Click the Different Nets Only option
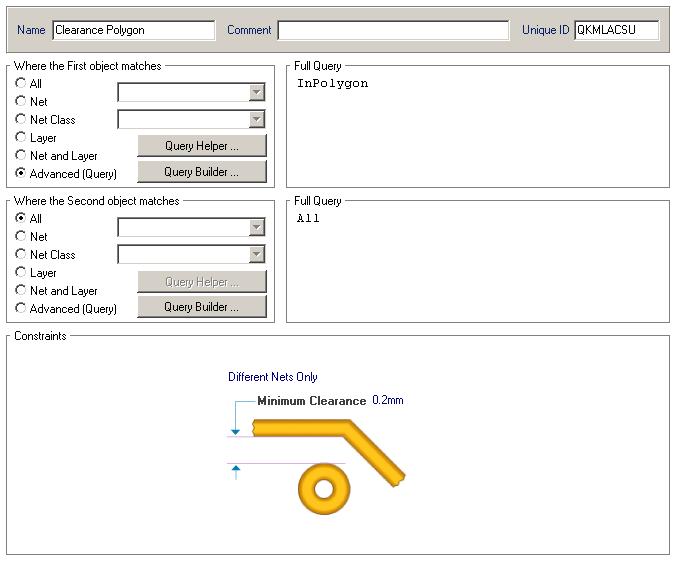Screen dimensions: 675x561 pyautogui.click(x=272, y=377)
